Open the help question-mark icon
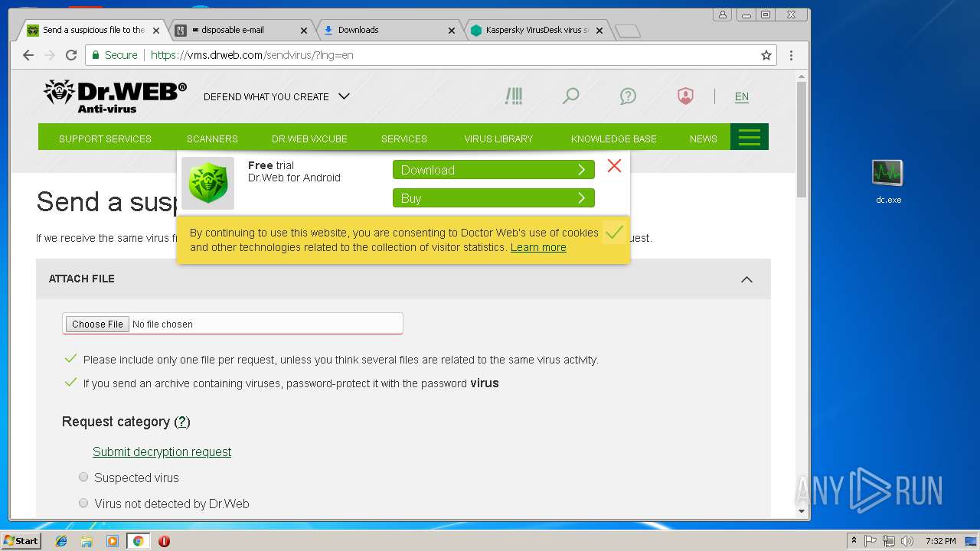This screenshot has width=980, height=551. [628, 96]
